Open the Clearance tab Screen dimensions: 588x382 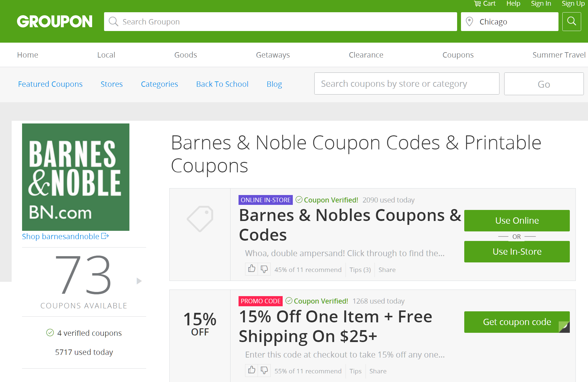(366, 55)
